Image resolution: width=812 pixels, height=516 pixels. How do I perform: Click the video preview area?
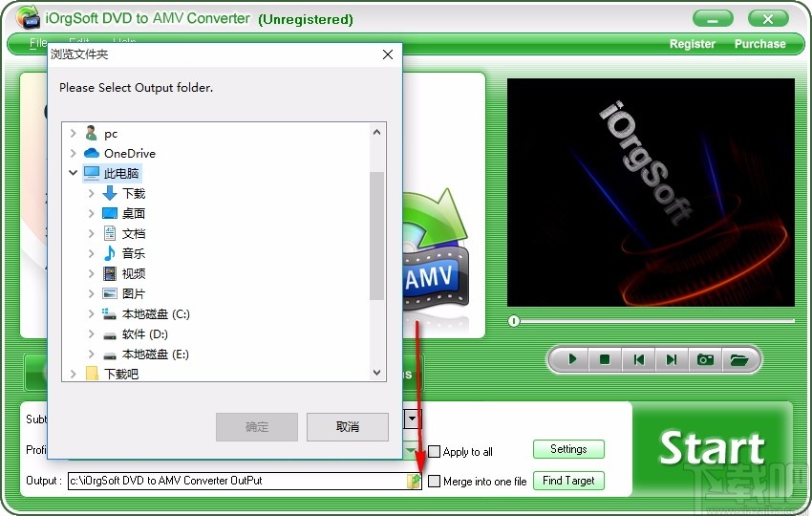tap(651, 192)
